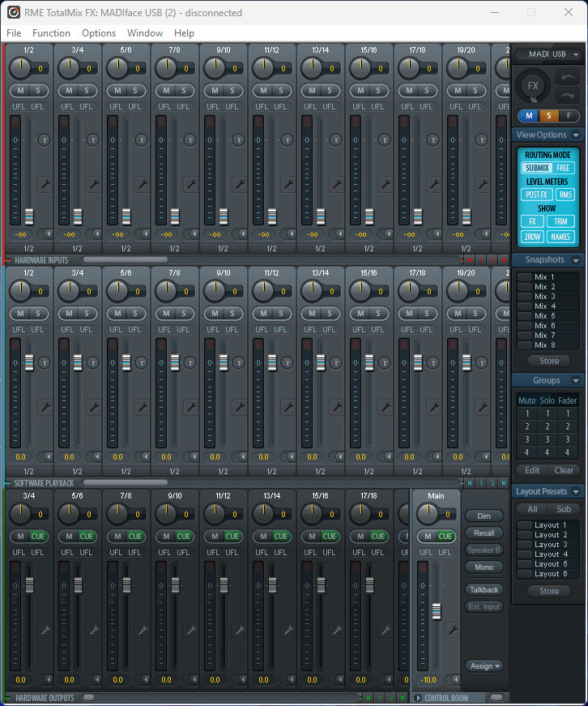The height and width of the screenshot is (706, 588).
Task: Open the Assign dropdown in Control Room
Action: point(484,665)
